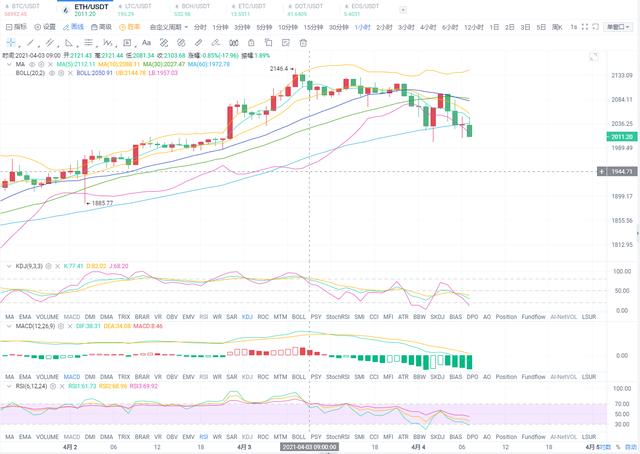Image resolution: width=640 pixels, height=454 pixels.
Task: Select the 15分钟 time period
Action: point(313,27)
